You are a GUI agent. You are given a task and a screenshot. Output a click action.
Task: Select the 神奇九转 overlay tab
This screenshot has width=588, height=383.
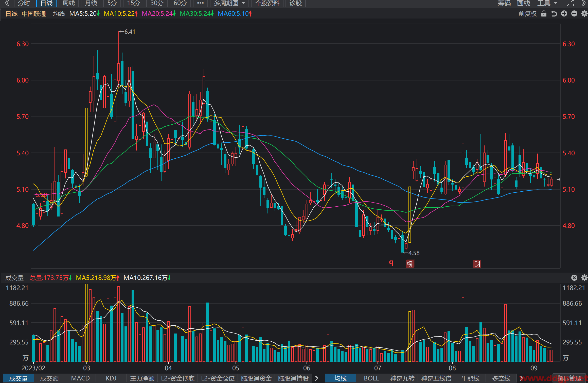(402, 378)
